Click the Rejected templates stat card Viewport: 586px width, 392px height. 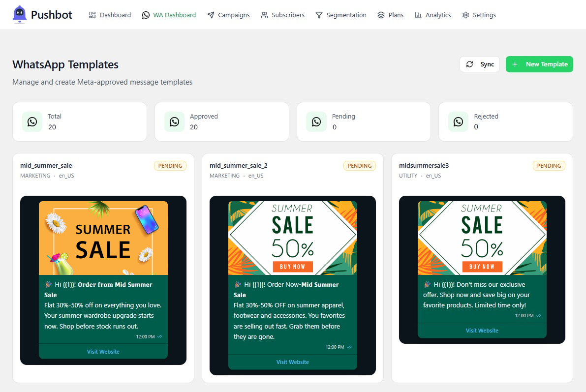[506, 122]
